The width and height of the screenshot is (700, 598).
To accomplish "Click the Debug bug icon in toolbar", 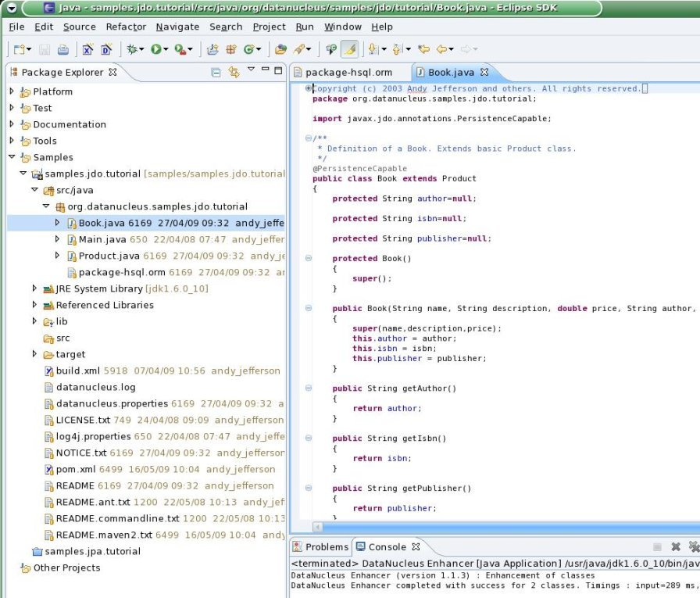I will 132,49.
